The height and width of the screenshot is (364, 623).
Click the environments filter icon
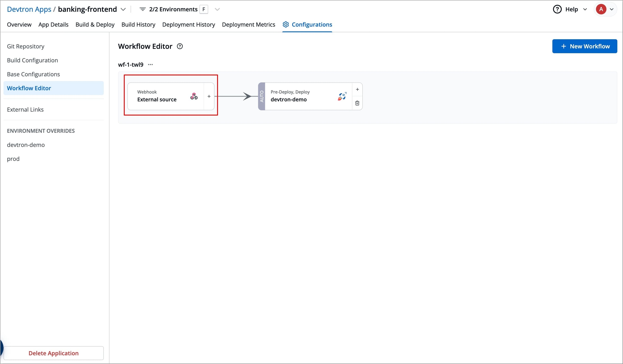142,9
